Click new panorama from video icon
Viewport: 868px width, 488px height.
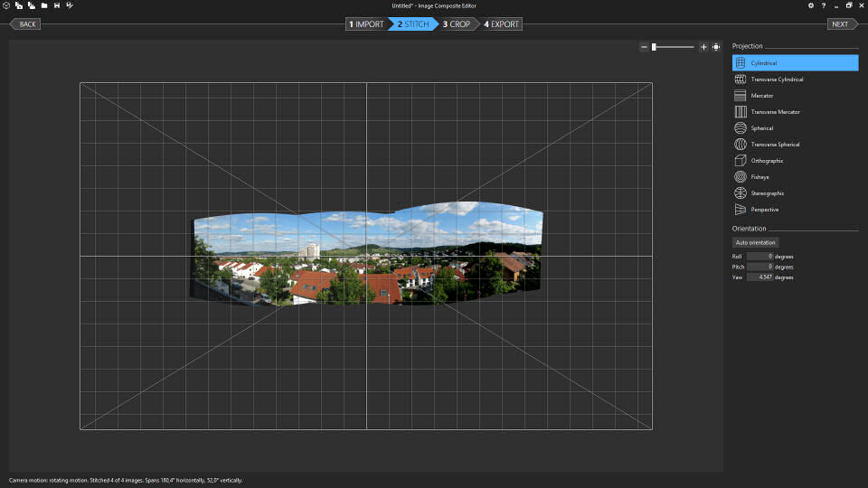point(31,5)
